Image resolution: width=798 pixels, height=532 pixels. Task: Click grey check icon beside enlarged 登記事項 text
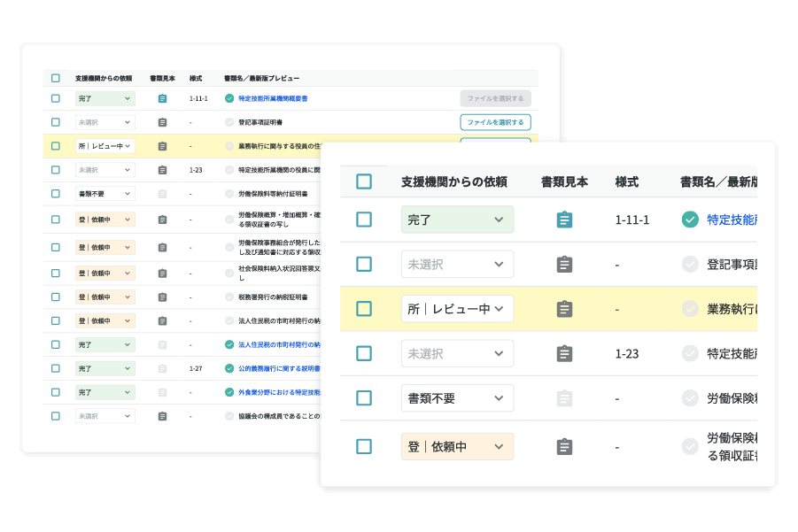[690, 264]
